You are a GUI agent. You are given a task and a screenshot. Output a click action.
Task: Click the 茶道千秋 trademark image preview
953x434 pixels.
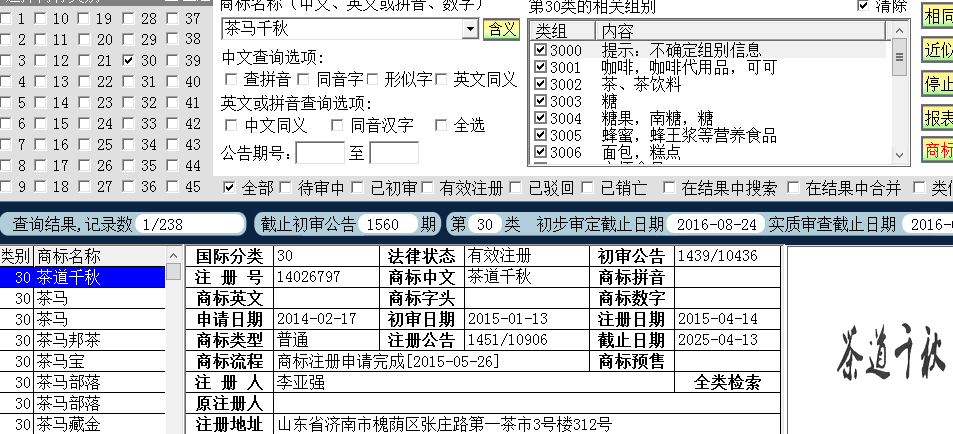(891, 353)
